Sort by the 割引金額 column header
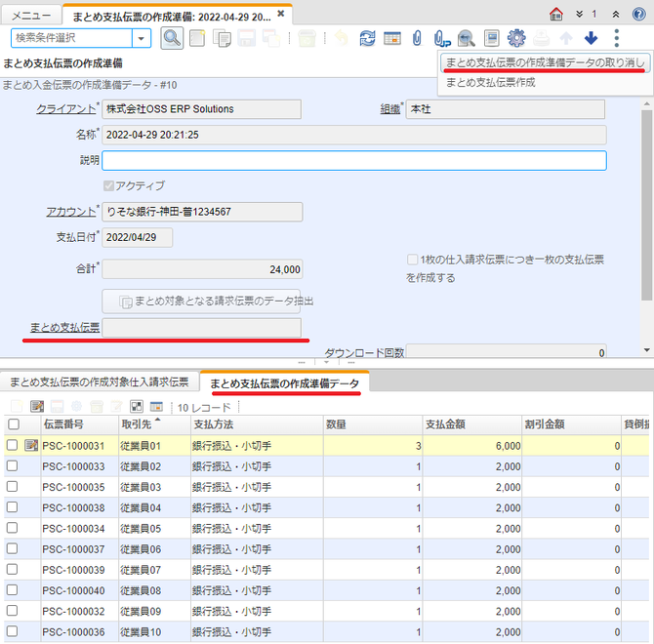This screenshot has width=654, height=644. (x=571, y=424)
